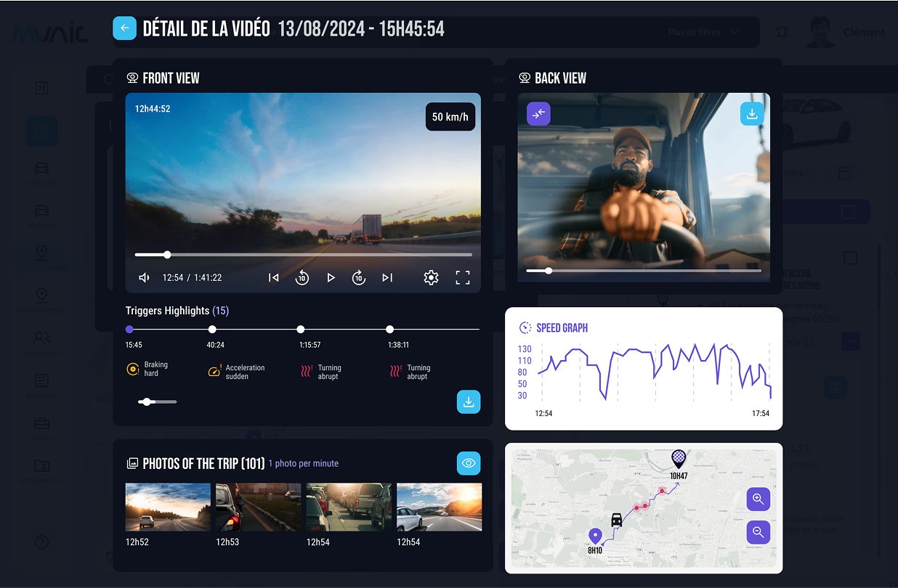Download the triggers highlights
Viewport: 898px width, 588px height.
coord(469,401)
